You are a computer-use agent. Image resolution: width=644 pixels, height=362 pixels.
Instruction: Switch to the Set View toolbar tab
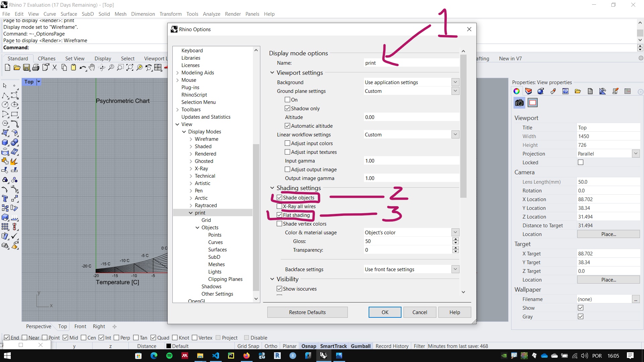(75, 58)
